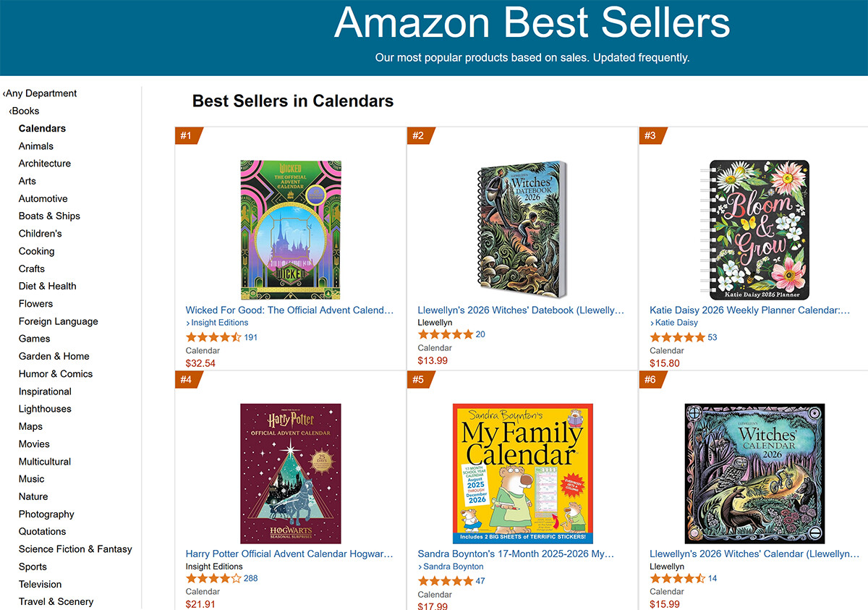Viewport: 868px width, 610px height.
Task: Select the Animals calendar category
Action: pyautogui.click(x=36, y=146)
